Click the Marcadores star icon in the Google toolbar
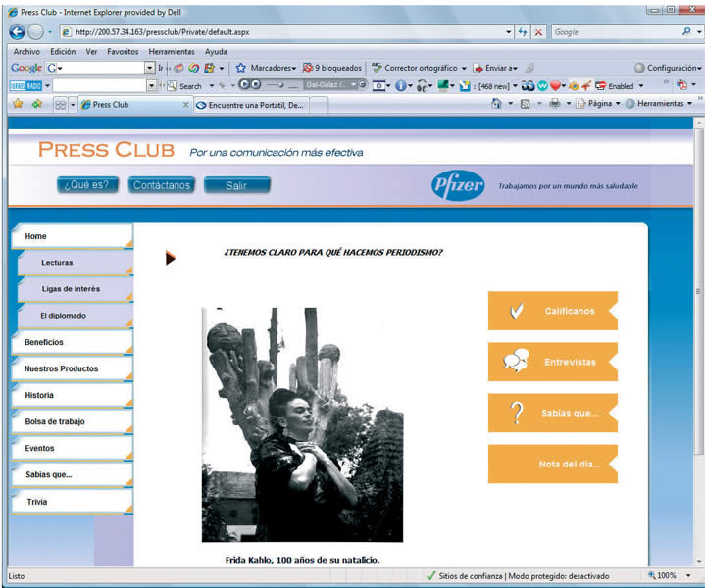Screen dimensions: 705x588 coord(241,68)
